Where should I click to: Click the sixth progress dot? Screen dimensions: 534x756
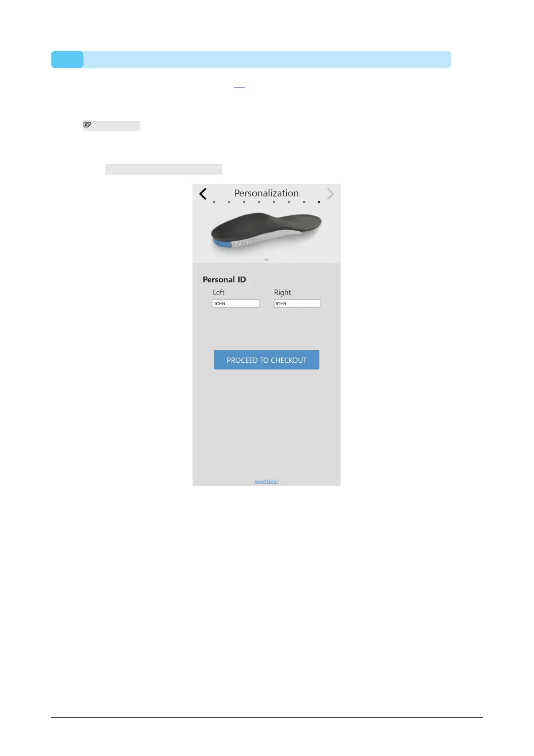(x=289, y=202)
